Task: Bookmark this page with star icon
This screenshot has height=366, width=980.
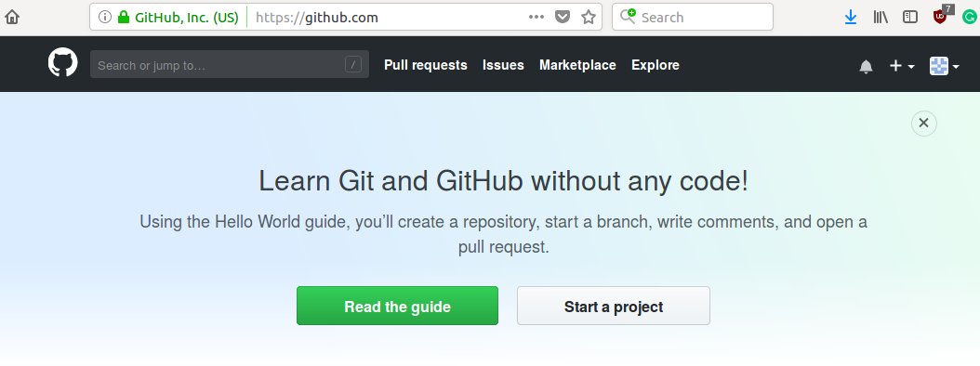Action: click(589, 18)
